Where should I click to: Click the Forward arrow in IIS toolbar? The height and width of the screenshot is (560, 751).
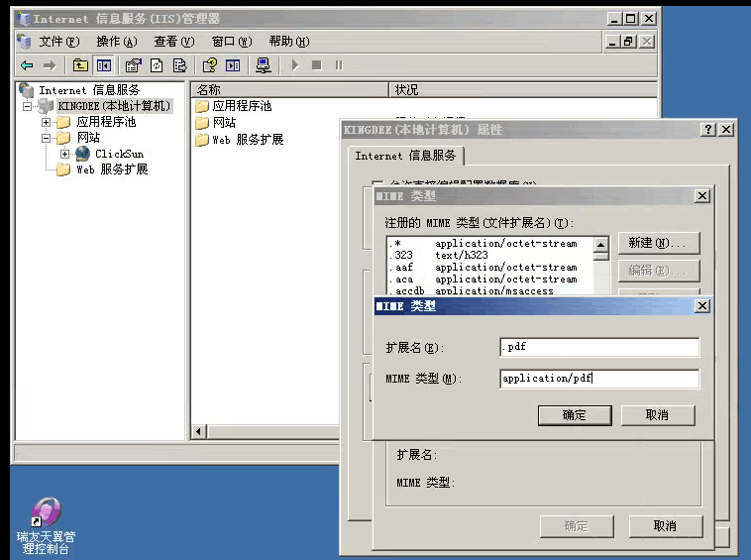[x=50, y=65]
